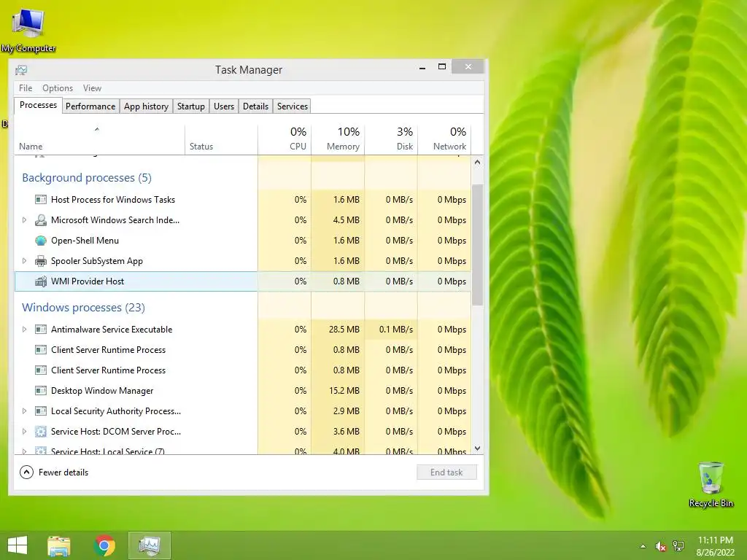
Task: Select the Recycle Bin desktop icon
Action: (711, 484)
